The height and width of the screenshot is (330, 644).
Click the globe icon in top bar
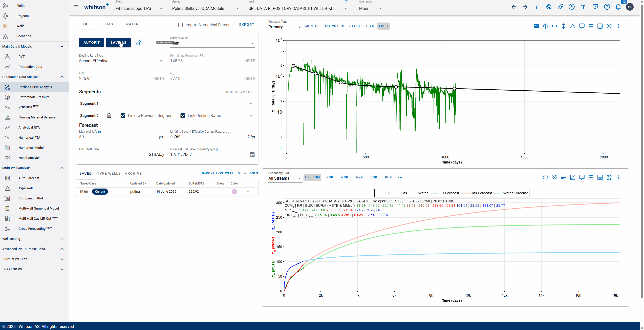(x=549, y=7)
